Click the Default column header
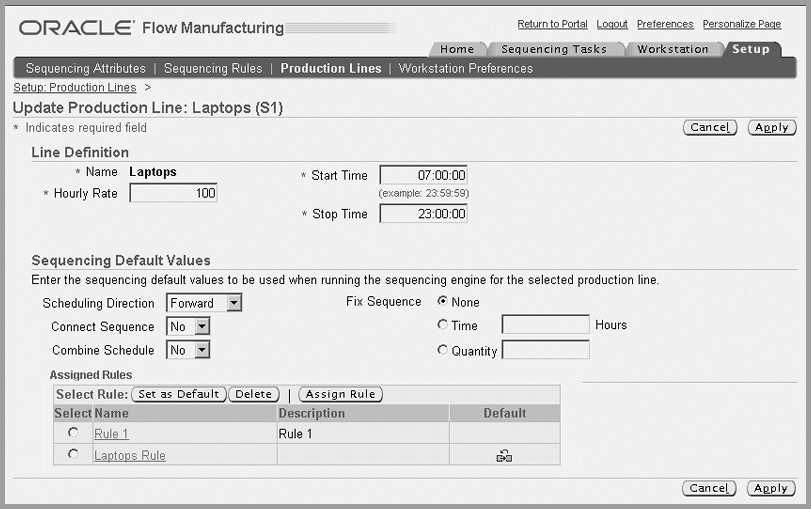This screenshot has width=811, height=509. (x=505, y=413)
